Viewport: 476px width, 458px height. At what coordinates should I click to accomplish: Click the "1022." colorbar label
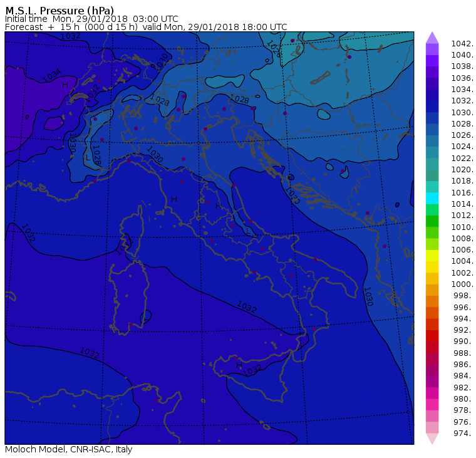point(462,159)
